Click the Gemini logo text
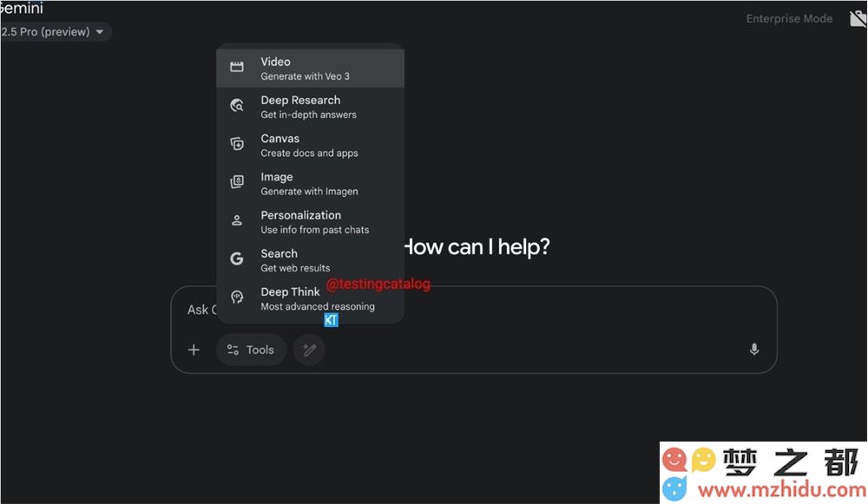 [22, 8]
